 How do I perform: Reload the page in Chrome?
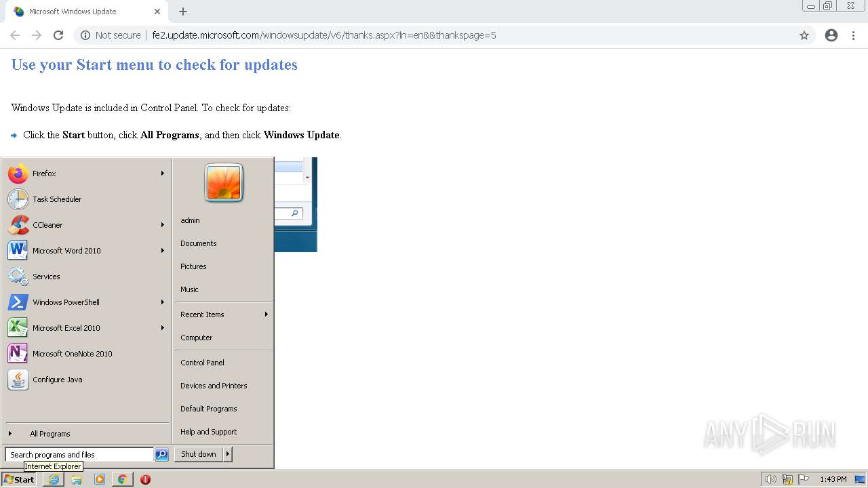[x=58, y=35]
